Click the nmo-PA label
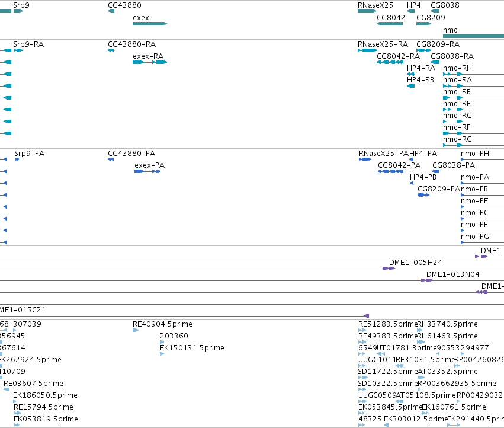Viewport: 504px width, 428px height. pyautogui.click(x=475, y=177)
